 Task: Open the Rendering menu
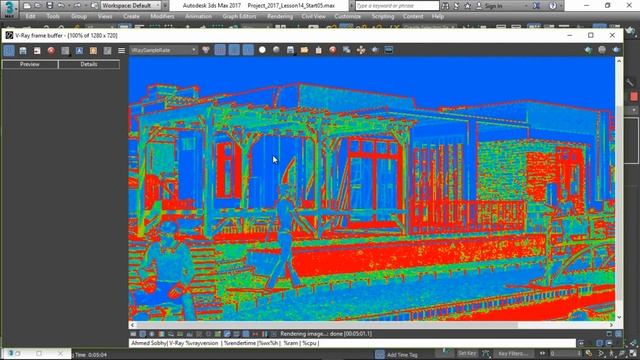coord(280,16)
